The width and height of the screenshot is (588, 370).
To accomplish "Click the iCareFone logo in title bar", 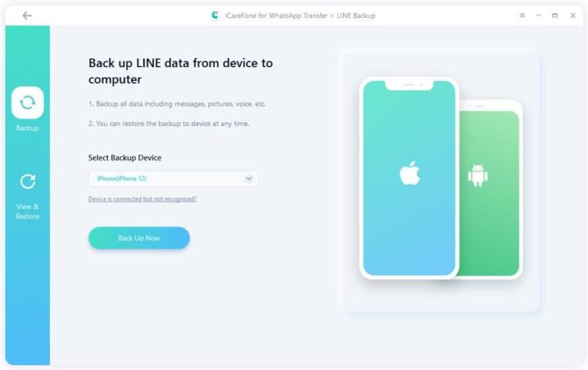I will coord(215,16).
